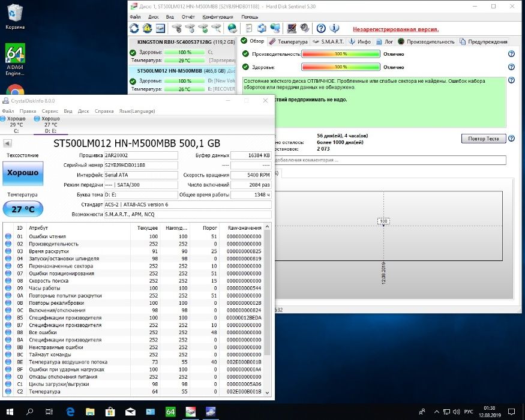Click help icon beside Производительность bar
Viewport: 525px width, 420px height.
tap(511, 54)
